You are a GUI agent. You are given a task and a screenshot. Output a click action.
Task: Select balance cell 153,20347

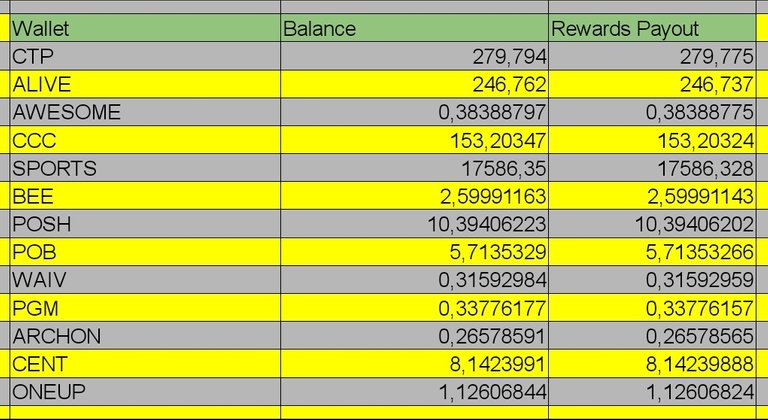click(414, 140)
